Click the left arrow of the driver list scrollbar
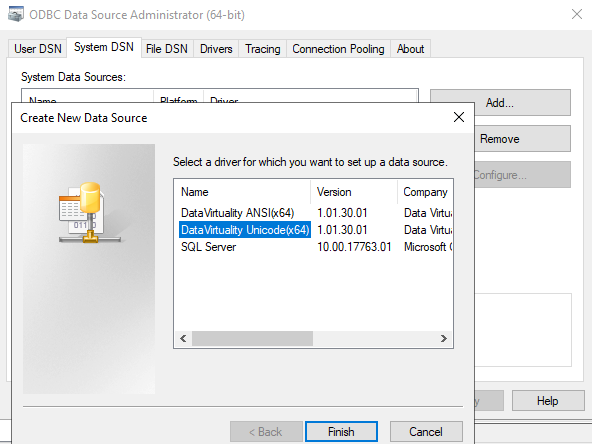This screenshot has width=592, height=444. 183,338
